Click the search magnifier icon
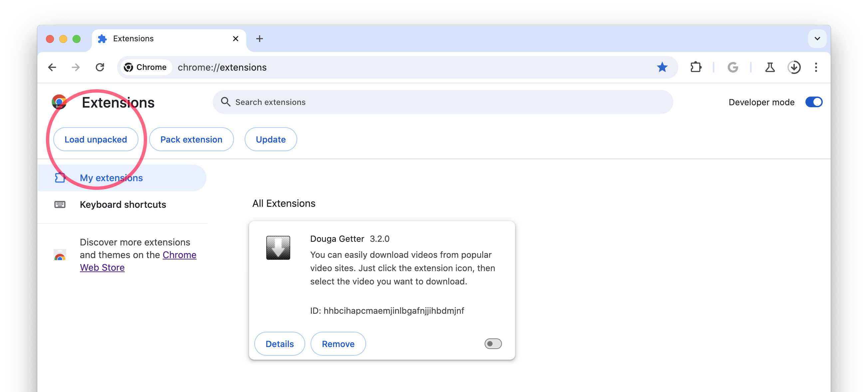 225,102
